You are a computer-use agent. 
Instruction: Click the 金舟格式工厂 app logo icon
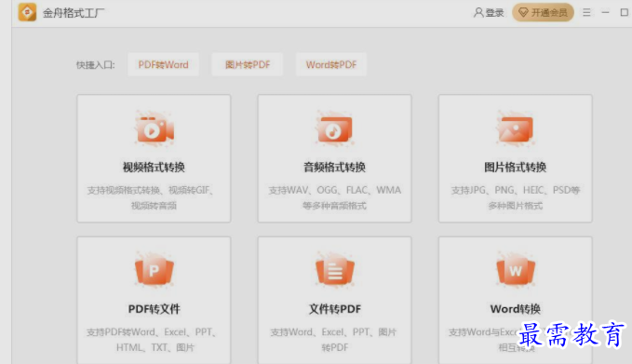click(27, 12)
